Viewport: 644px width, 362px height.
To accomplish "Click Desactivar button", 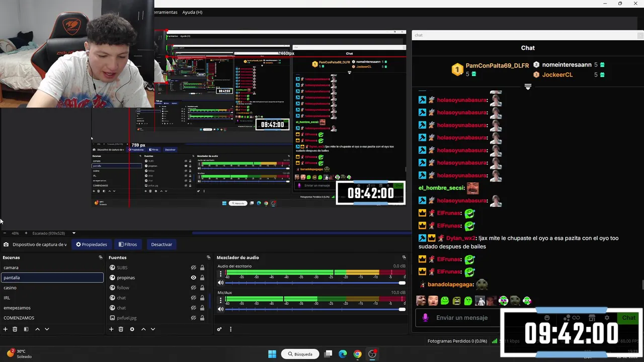I will coord(162,244).
